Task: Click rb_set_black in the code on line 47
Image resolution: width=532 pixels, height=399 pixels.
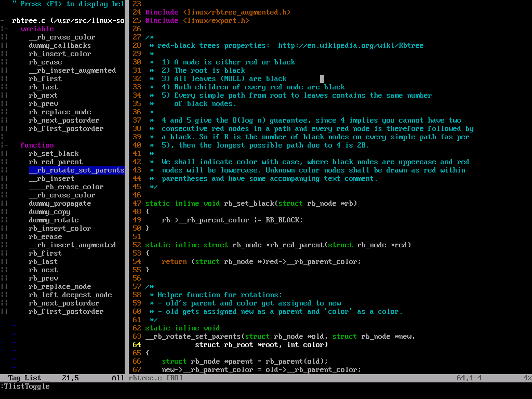Action: click(249, 204)
